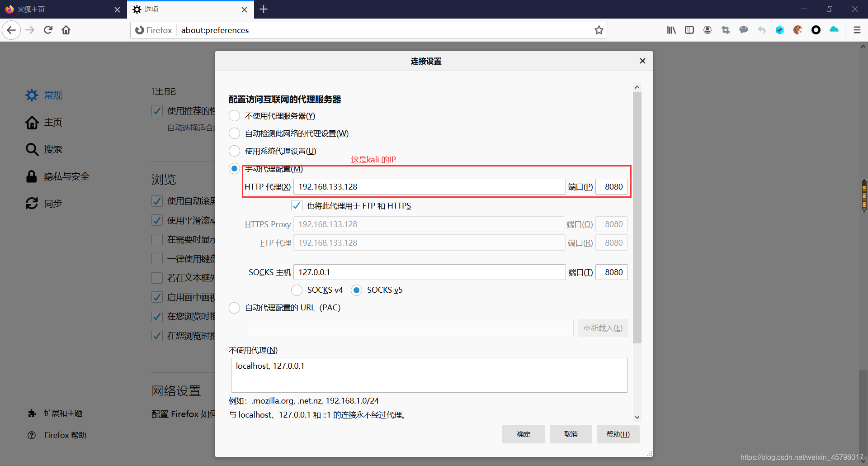Click the black circle extension icon

[x=816, y=30]
